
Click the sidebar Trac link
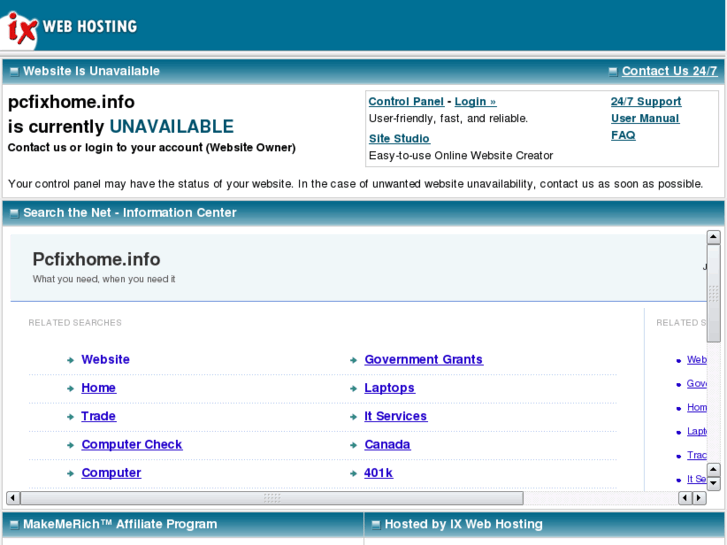coord(696,455)
